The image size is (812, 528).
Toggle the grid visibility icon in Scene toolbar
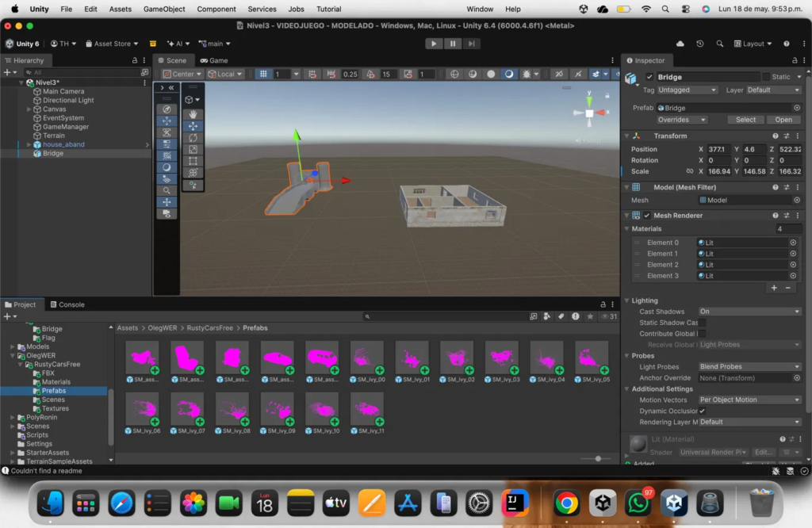click(x=263, y=74)
